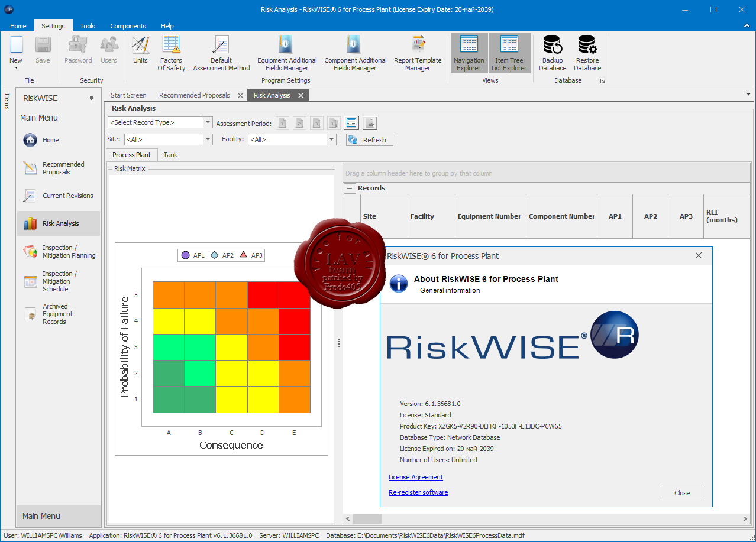Close the About dialog with the X
Image resolution: width=756 pixels, height=542 pixels.
(x=699, y=255)
